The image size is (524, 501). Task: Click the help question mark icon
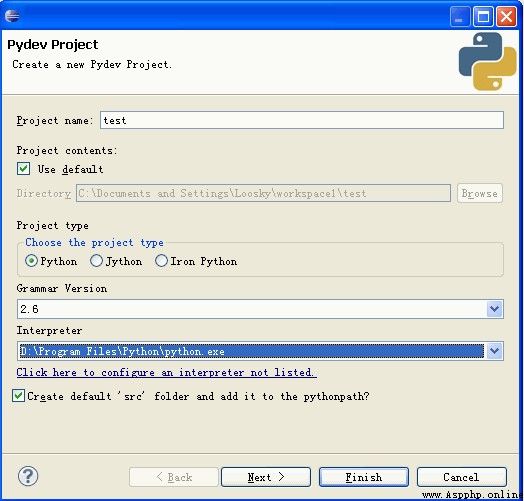click(x=28, y=476)
